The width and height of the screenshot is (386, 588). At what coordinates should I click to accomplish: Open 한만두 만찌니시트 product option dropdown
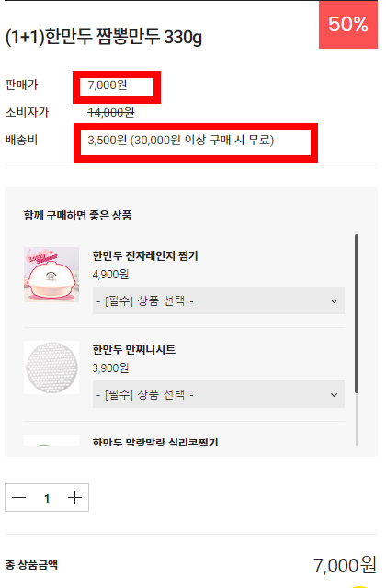[219, 394]
